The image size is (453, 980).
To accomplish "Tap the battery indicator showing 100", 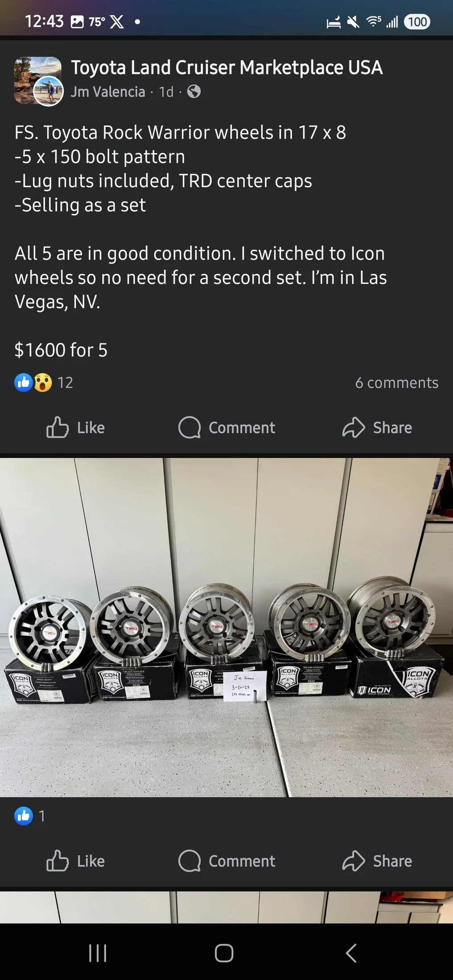I will (x=417, y=21).
